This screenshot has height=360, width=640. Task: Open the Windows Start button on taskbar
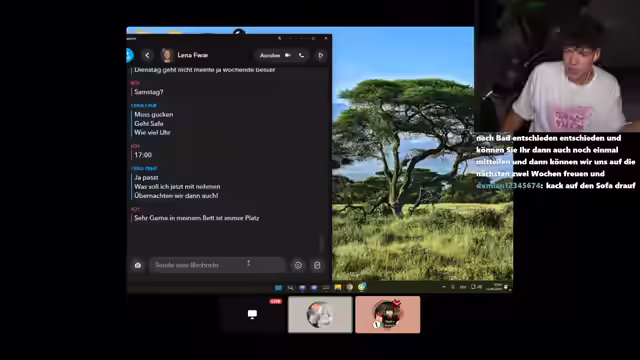(278, 287)
